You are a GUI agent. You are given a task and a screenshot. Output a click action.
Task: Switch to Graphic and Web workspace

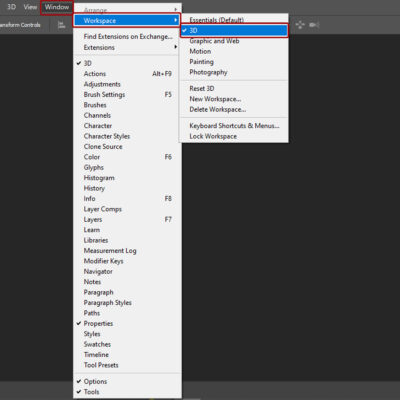tap(234, 41)
